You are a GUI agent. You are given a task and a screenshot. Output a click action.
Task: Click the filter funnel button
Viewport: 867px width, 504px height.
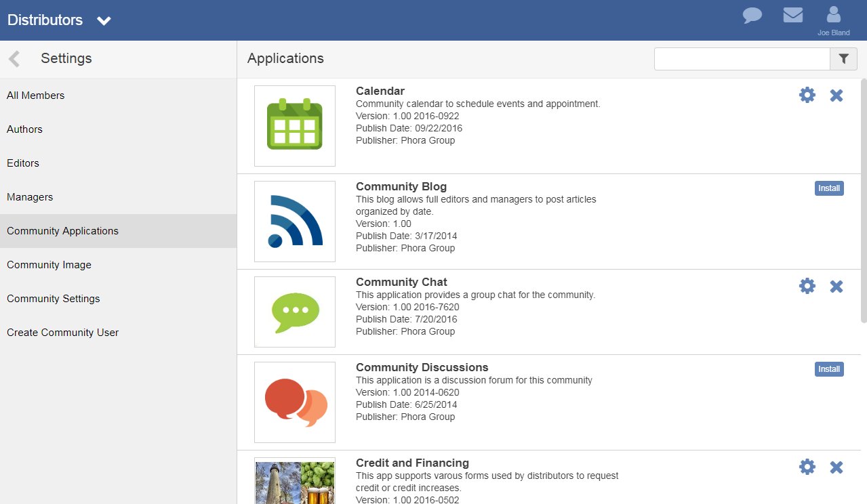[x=843, y=59]
